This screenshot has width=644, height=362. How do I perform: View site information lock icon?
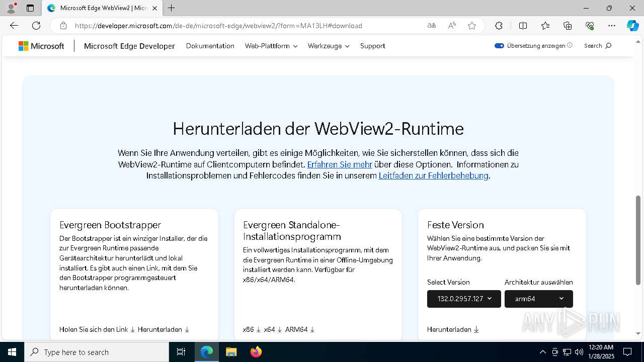pyautogui.click(x=63, y=26)
